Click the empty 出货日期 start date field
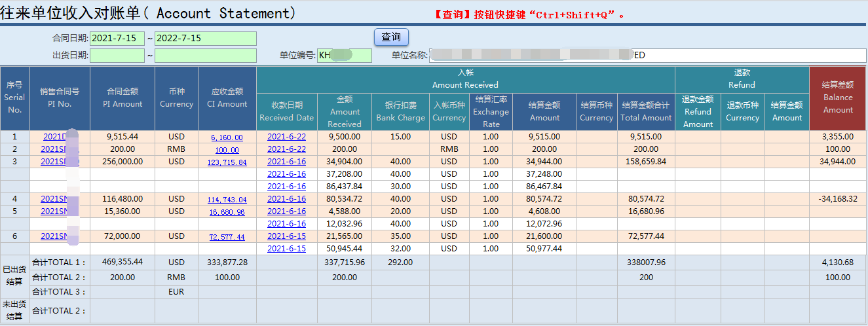Viewport: 868px width, 326px height. point(117,56)
